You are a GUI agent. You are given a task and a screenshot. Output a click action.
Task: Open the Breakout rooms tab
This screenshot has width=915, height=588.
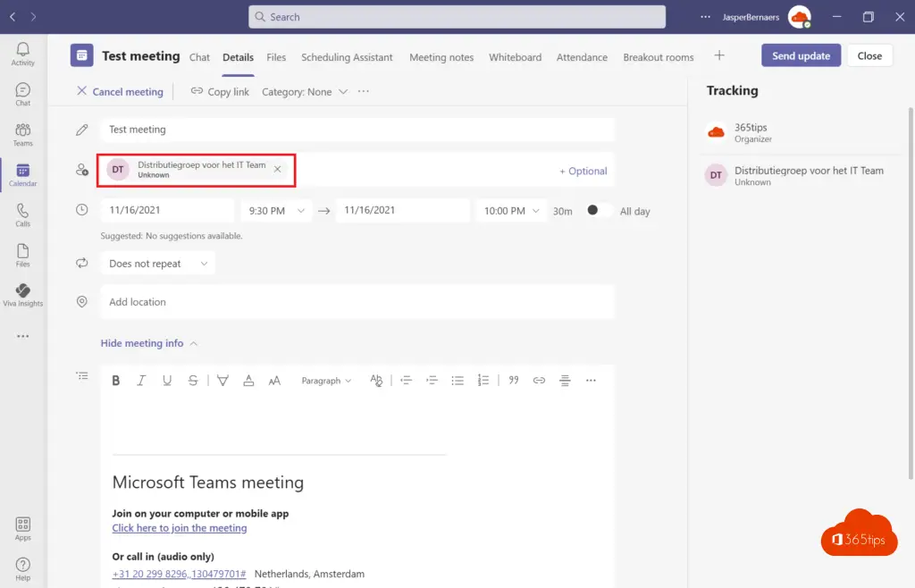pos(659,57)
